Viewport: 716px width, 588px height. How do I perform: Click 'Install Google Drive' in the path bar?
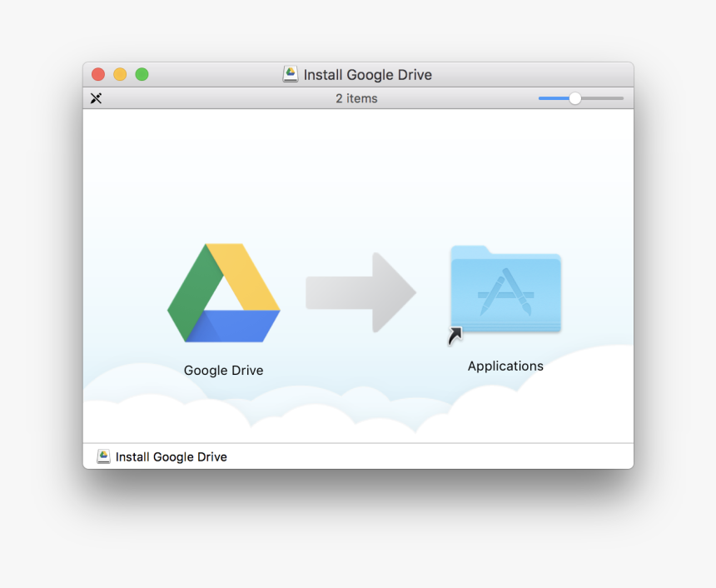[x=172, y=457]
